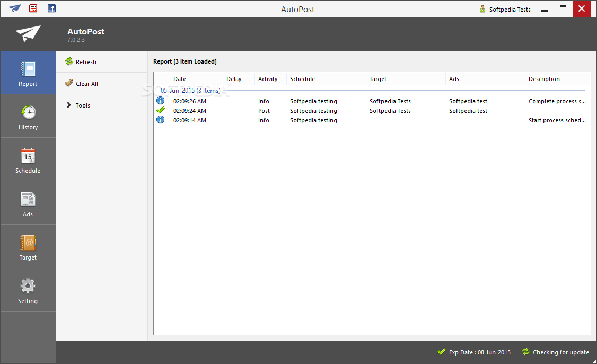This screenshot has width=597, height=364.
Task: Click Softpedia Tests target in Post row
Action: coord(390,111)
